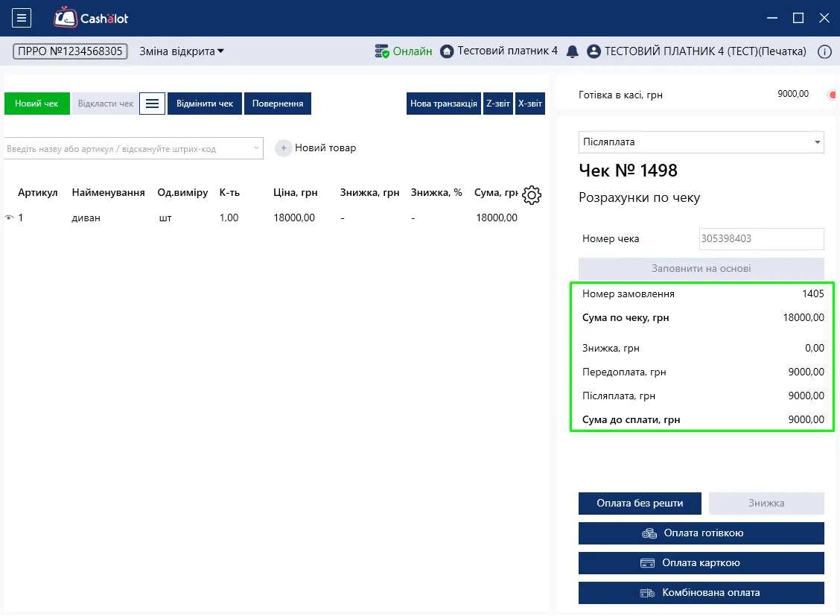Click Номер замовлення value 1405

tap(812, 293)
